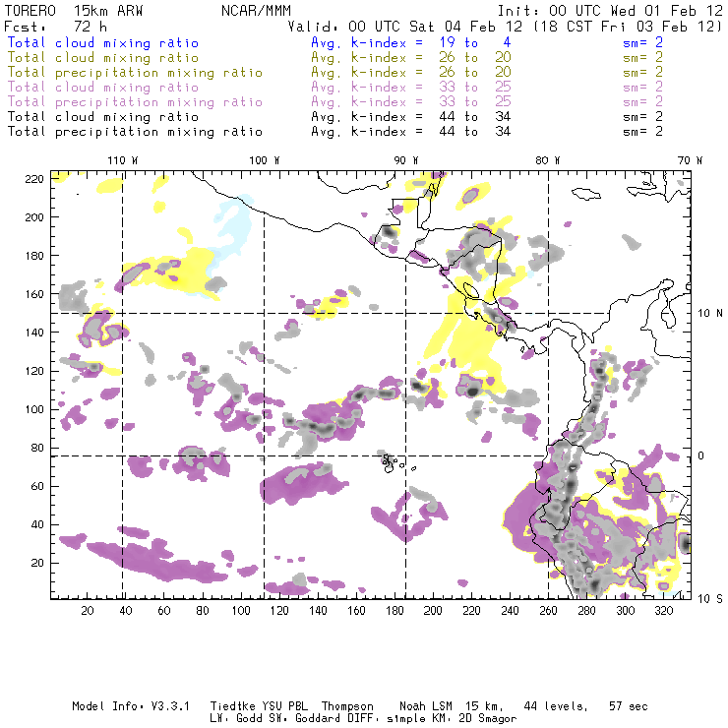Select the x-axis tick label "140"
The height and width of the screenshot is (728, 728).
pos(318,611)
